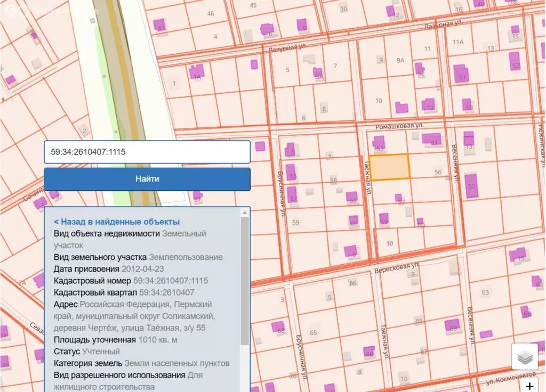The height and width of the screenshot is (392, 546).
Task: Click parcel labeled 67 on the map
Action: point(424,352)
